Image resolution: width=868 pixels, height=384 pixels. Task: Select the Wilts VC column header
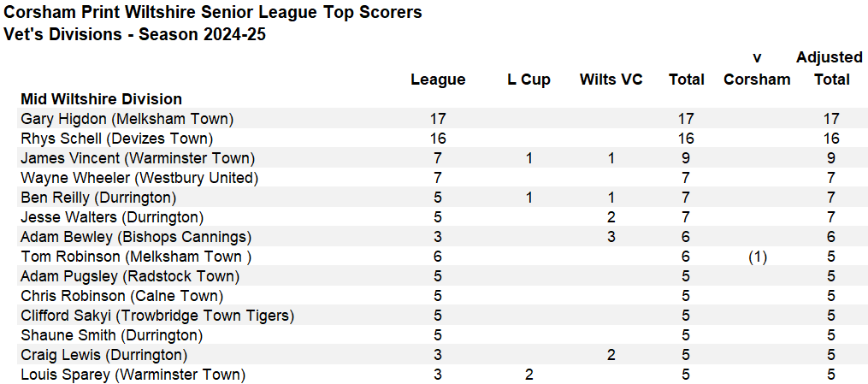pos(611,80)
